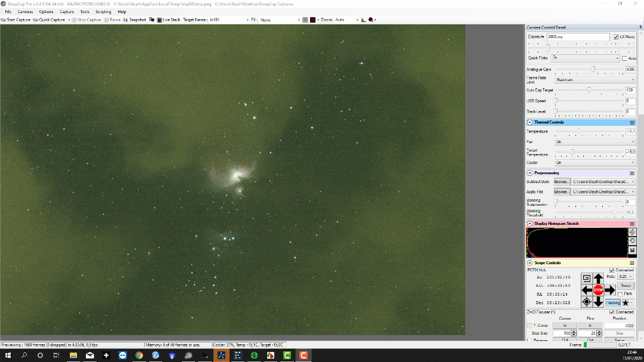Open the File menu

pos(8,12)
